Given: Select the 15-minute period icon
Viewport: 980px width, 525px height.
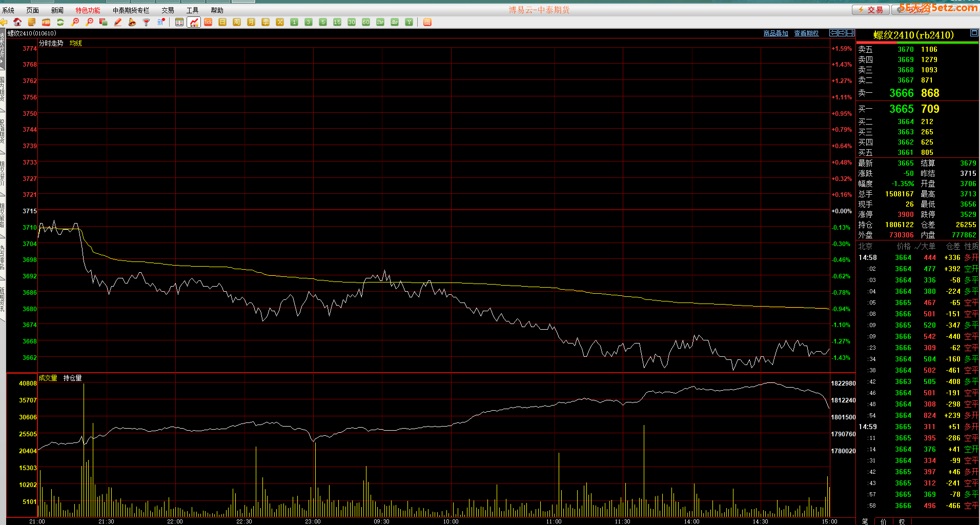Looking at the screenshot, I should pos(337,22).
